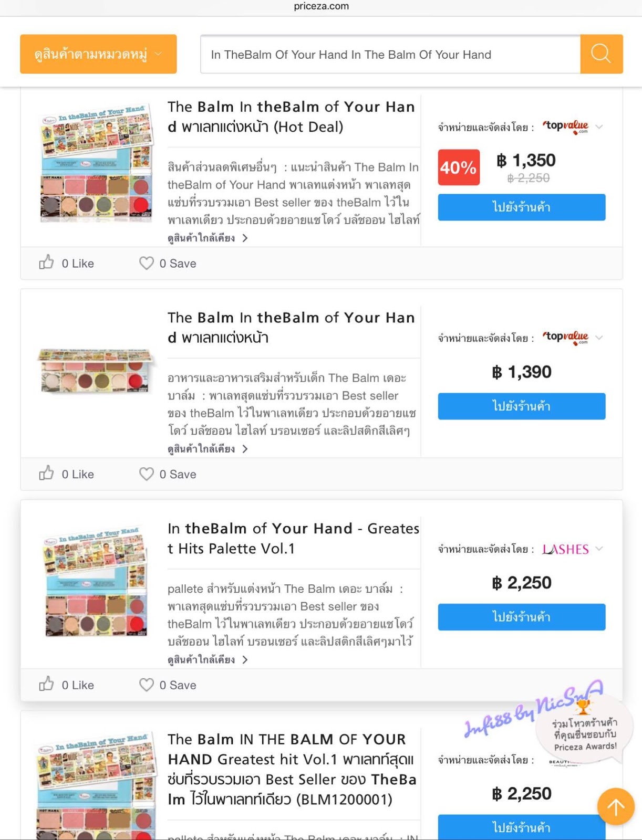Save the Hot Deal palette with heart icon
Screen dimensions: 642x840
pyautogui.click(x=168, y=263)
